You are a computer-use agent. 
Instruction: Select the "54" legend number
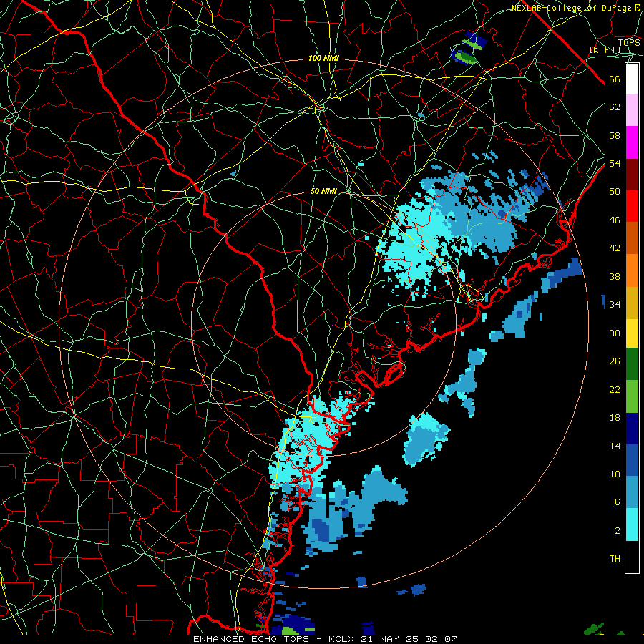click(615, 163)
